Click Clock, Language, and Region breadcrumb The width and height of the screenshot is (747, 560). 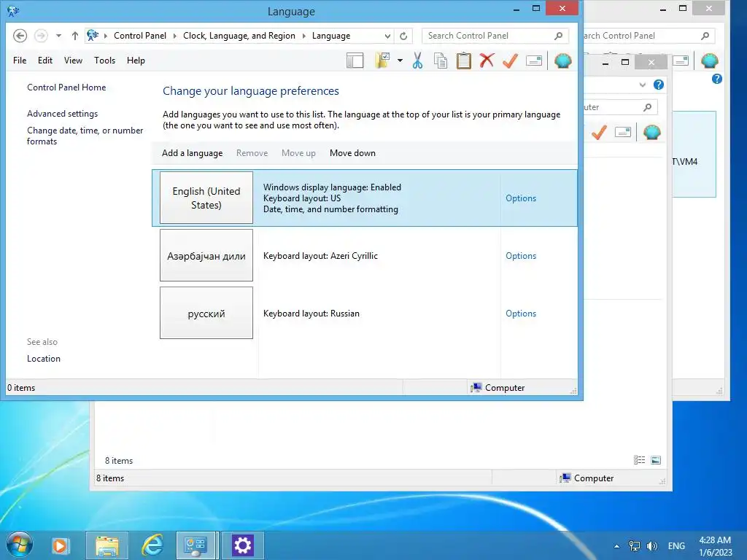239,36
